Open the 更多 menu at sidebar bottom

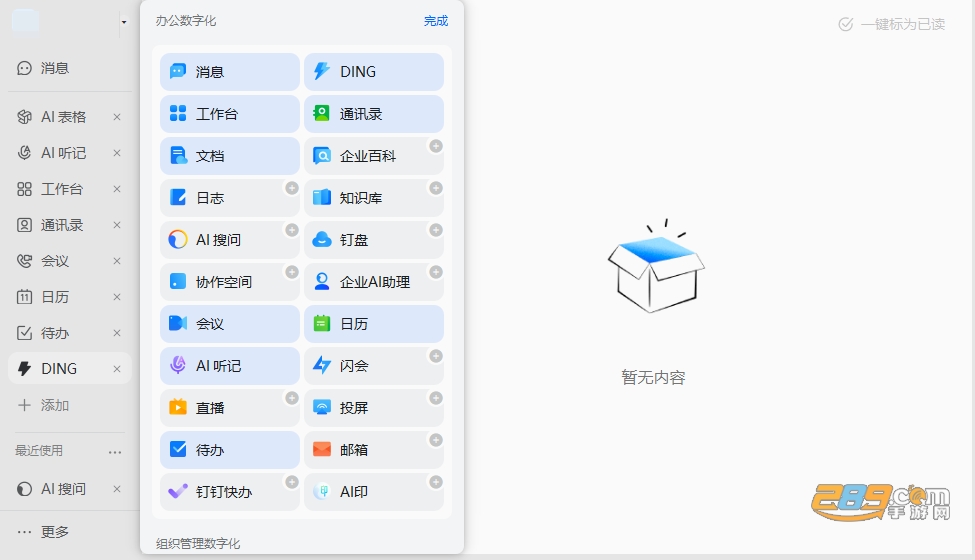coord(44,531)
